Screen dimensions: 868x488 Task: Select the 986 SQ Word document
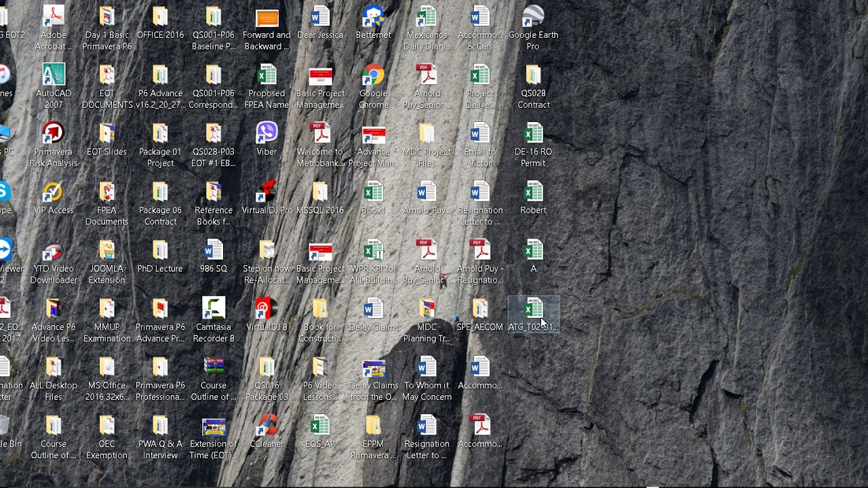point(214,249)
